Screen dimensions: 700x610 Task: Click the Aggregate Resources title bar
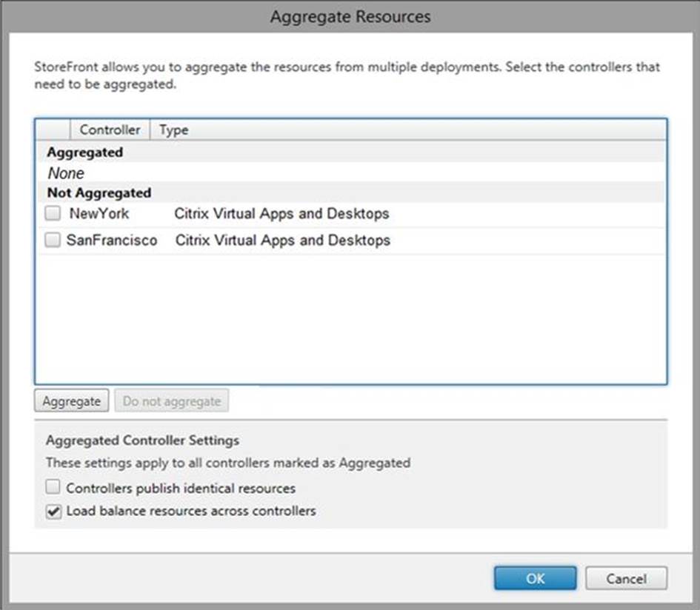pyautogui.click(x=350, y=16)
